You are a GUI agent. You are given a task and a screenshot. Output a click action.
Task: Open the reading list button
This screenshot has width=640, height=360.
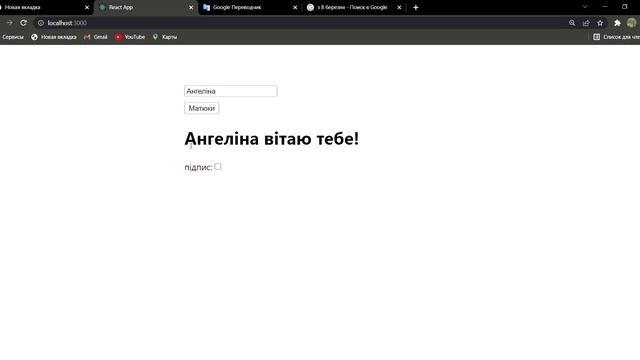click(x=616, y=37)
